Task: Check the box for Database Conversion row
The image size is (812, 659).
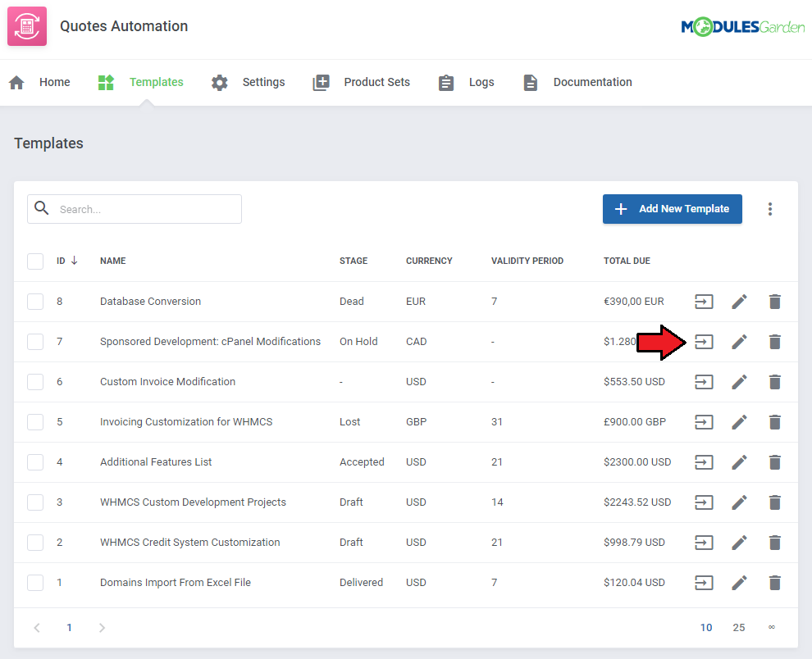Action: pos(35,302)
